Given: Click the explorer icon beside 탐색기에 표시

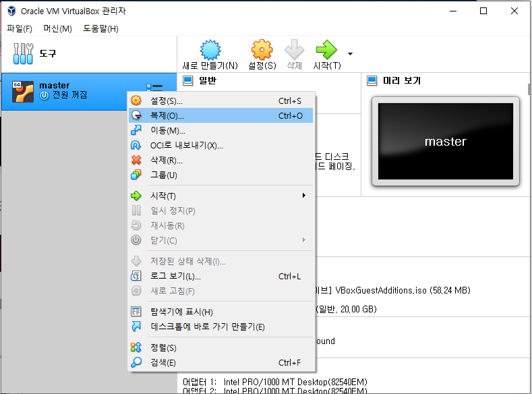Looking at the screenshot, I should [x=136, y=311].
